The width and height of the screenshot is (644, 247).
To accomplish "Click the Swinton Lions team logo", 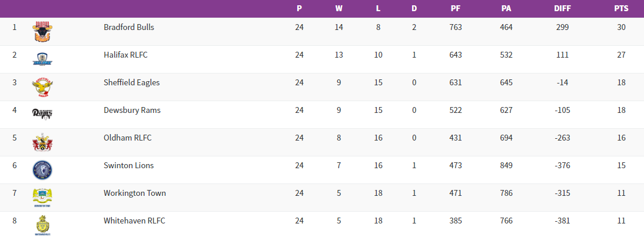I will [42, 170].
